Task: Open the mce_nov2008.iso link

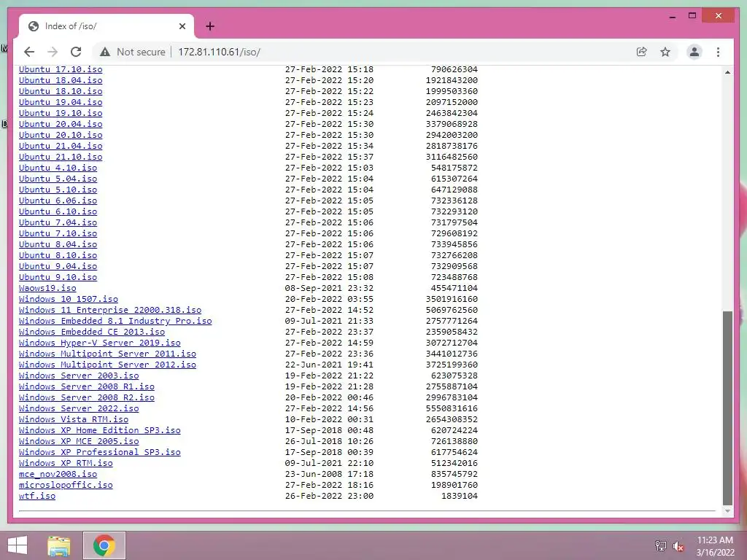Action: click(58, 474)
